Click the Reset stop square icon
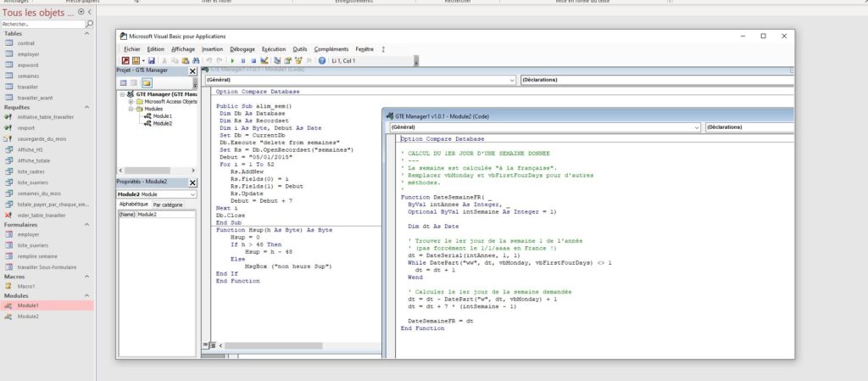Screen dimensions: 868x381 253,61
